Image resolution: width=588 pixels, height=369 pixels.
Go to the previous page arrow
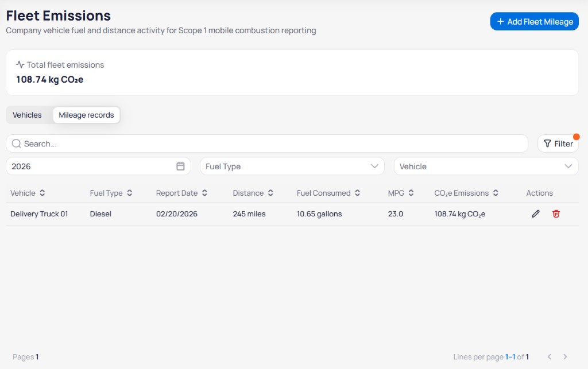pos(550,356)
